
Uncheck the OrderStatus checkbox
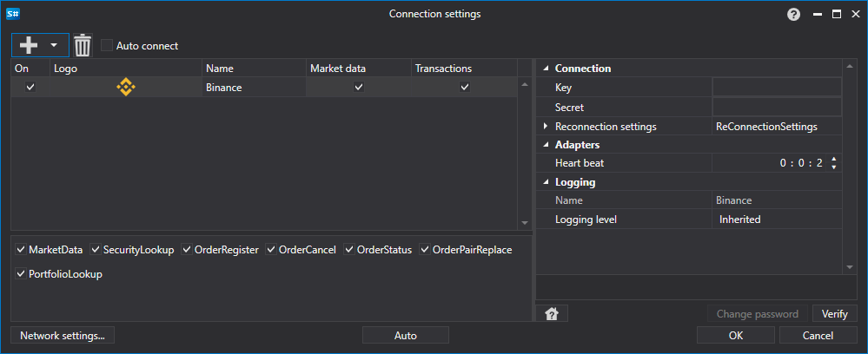point(349,250)
